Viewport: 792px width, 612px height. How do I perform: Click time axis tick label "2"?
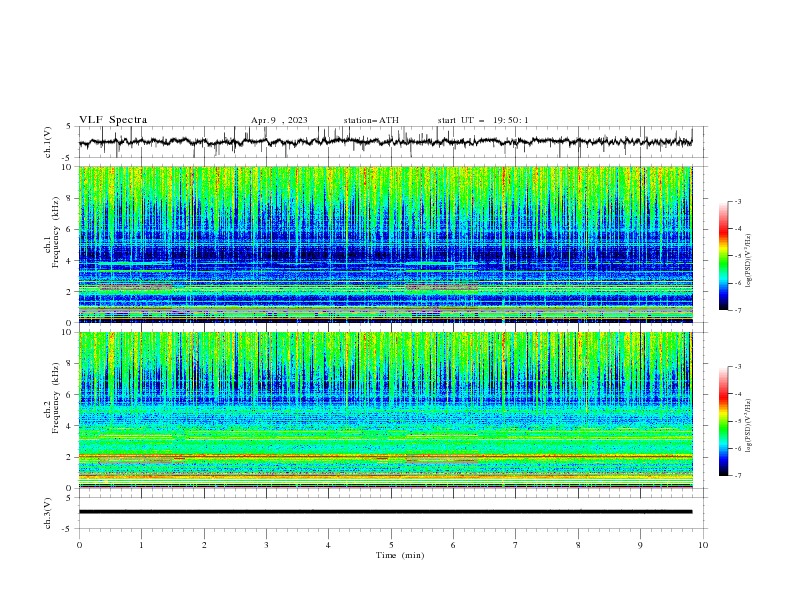[x=204, y=545]
